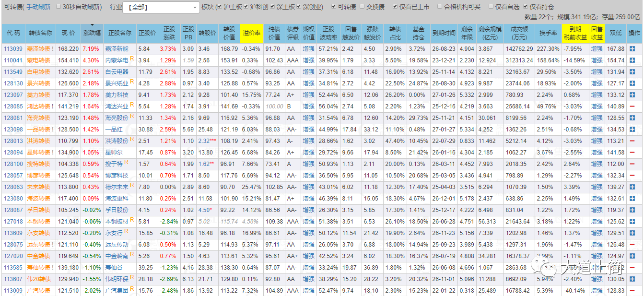The image size is (644, 296).
Task: Sort by 剩余年限 column header
Action: (467, 33)
